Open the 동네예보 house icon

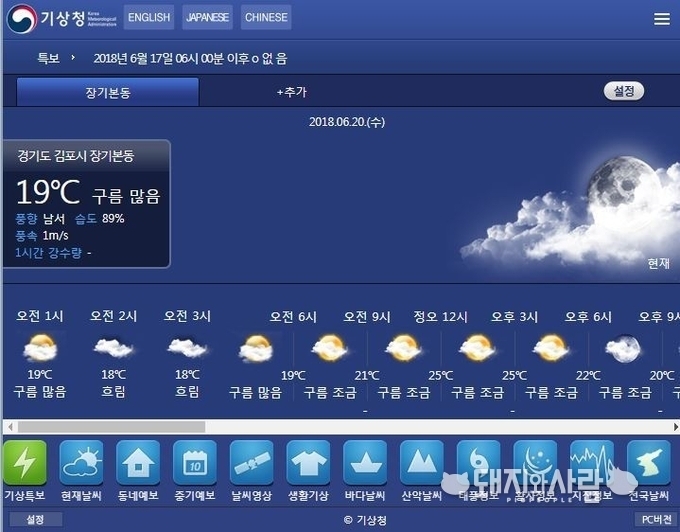coord(138,463)
